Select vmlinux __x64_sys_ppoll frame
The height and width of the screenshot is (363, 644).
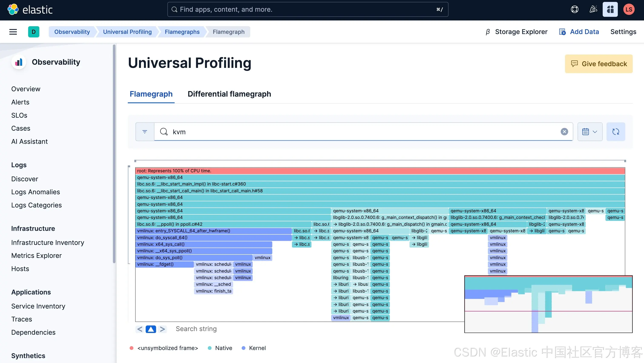[204, 251]
